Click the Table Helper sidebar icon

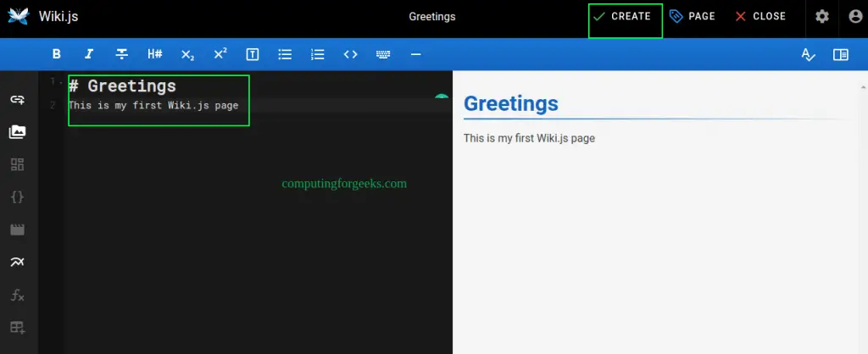point(18,328)
